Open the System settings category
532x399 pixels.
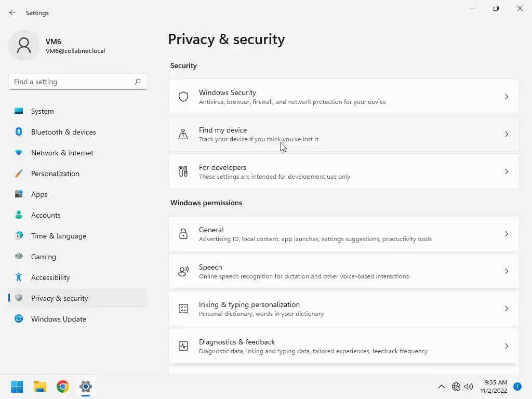click(42, 111)
